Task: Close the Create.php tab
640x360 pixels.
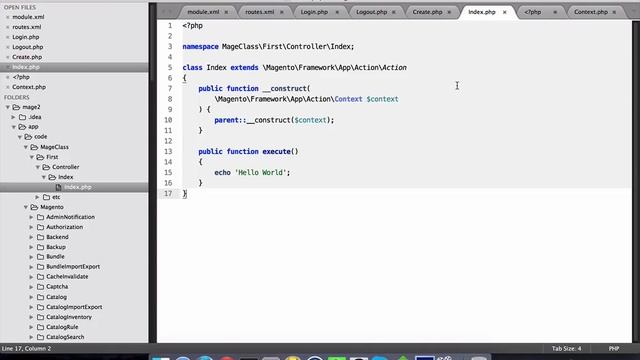Action: (x=449, y=12)
